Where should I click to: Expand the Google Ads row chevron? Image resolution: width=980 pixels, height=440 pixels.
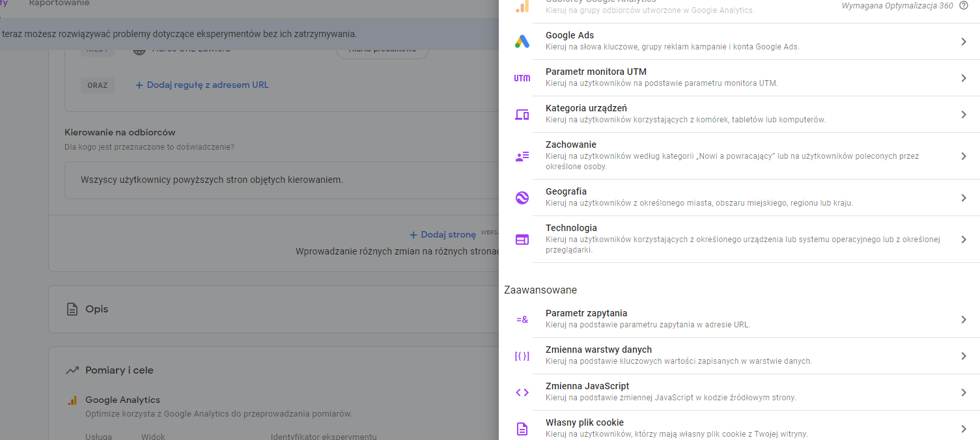click(x=964, y=42)
